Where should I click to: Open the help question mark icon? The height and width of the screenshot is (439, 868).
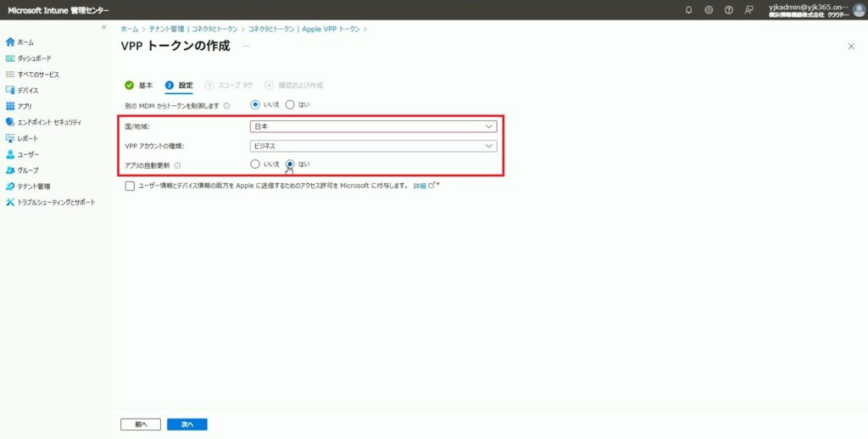(728, 10)
